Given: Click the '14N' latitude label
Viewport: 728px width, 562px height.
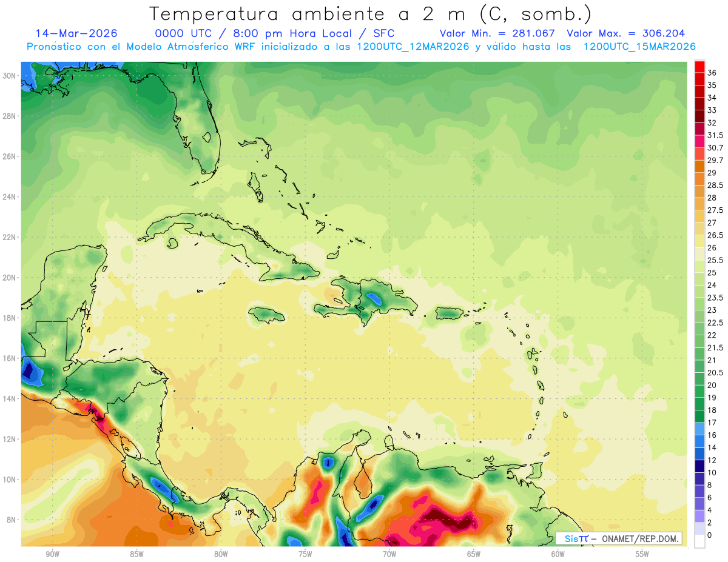Looking at the screenshot, I should (9, 398).
